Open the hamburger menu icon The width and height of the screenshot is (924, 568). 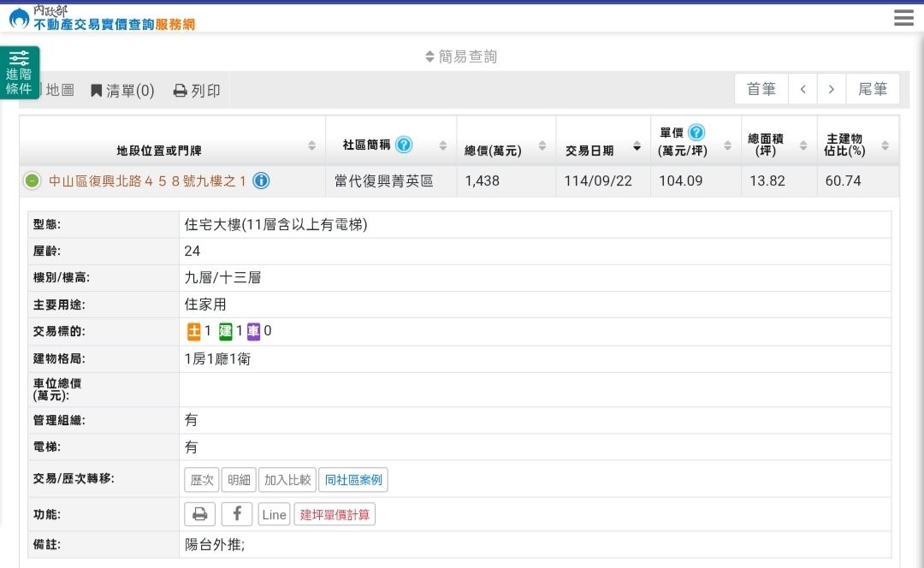903,18
